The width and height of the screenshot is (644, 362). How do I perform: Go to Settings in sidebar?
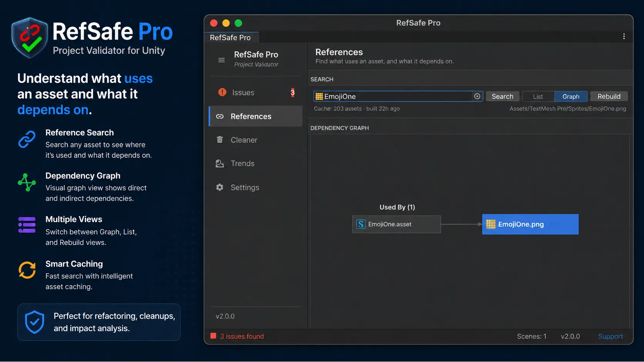coord(256,187)
